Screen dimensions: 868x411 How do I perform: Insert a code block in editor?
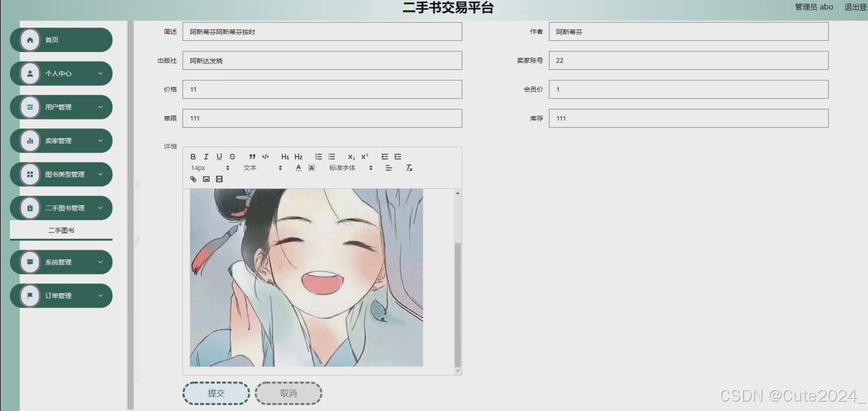pyautogui.click(x=265, y=157)
